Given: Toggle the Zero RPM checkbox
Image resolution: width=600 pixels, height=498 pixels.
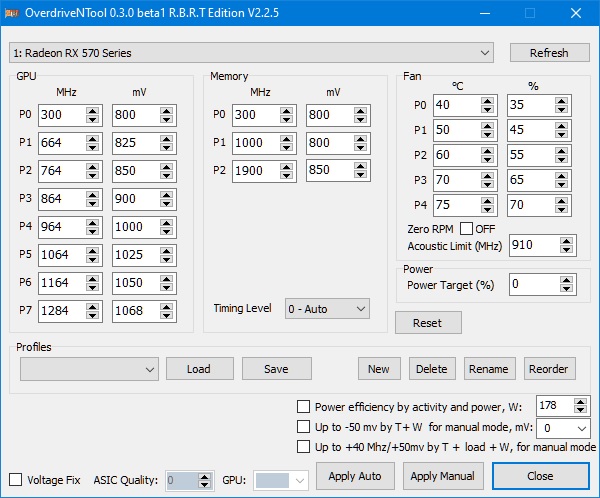Looking at the screenshot, I should pyautogui.click(x=466, y=229).
